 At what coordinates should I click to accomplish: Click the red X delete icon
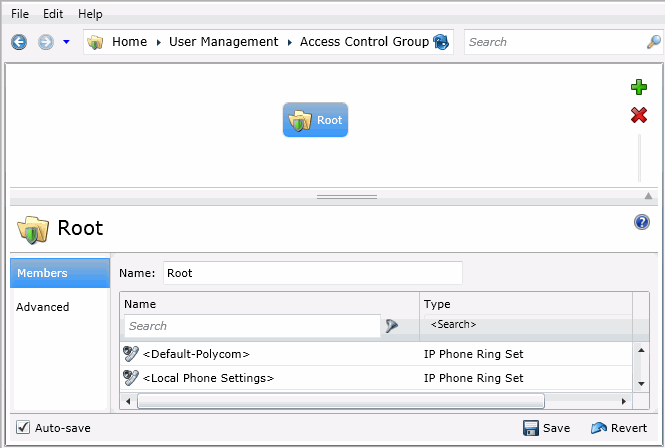tap(639, 116)
